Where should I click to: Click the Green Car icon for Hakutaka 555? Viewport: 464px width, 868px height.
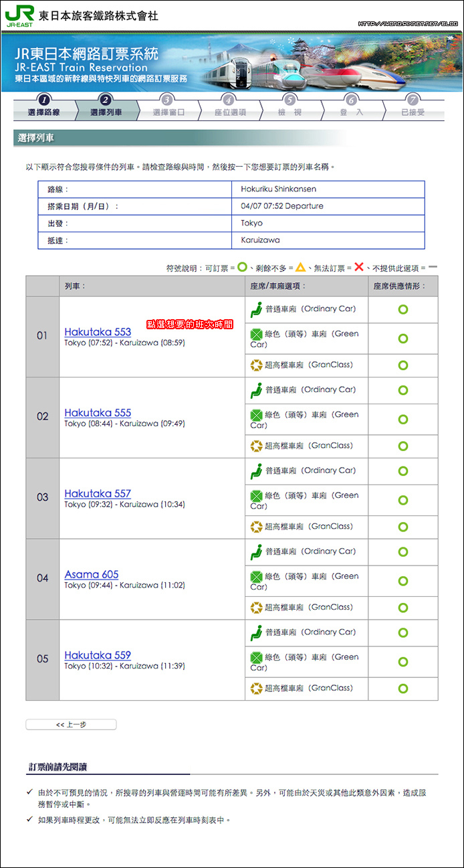pos(256,415)
